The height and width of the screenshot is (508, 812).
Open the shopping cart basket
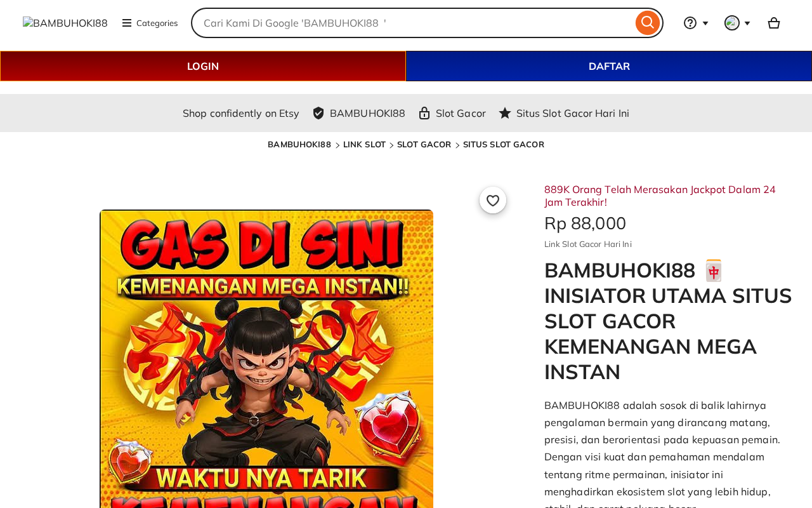(774, 23)
